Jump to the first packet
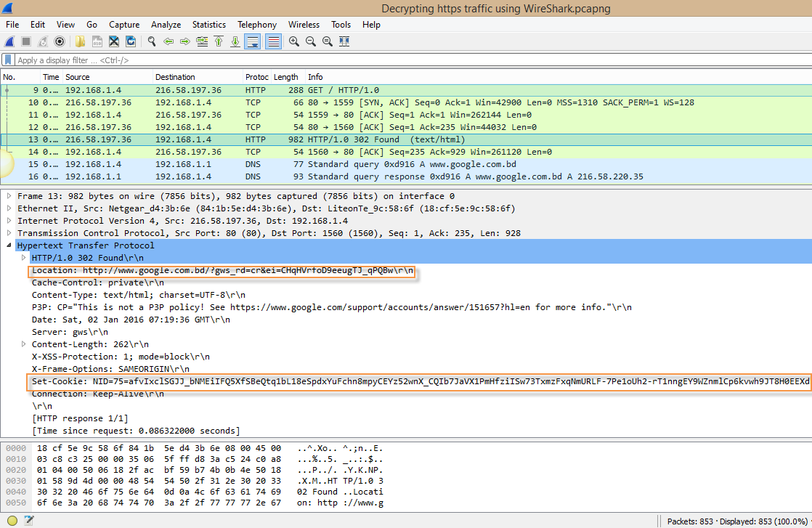812x528 pixels. 219,41
